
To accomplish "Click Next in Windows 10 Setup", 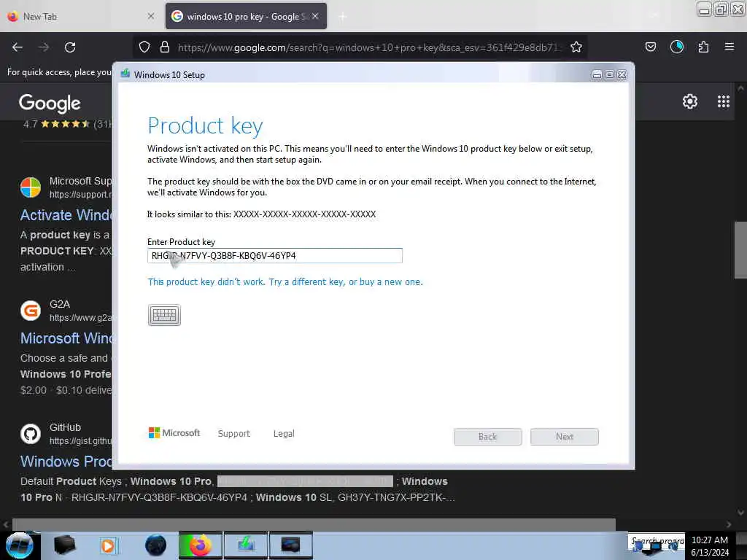I will point(565,437).
